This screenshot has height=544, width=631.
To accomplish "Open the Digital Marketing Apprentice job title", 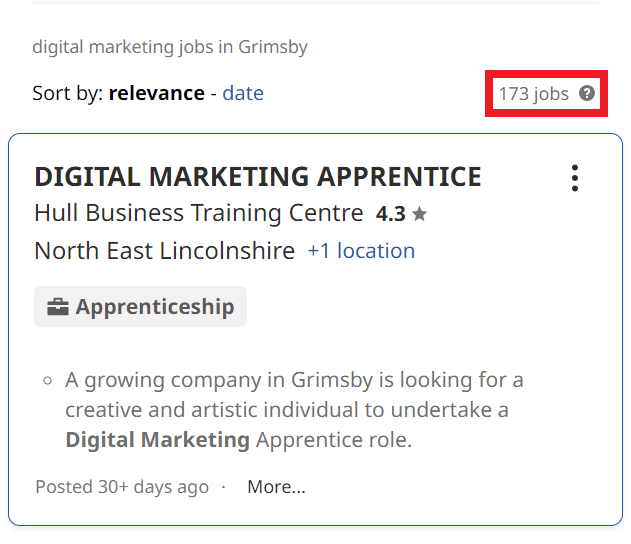I will (x=258, y=177).
